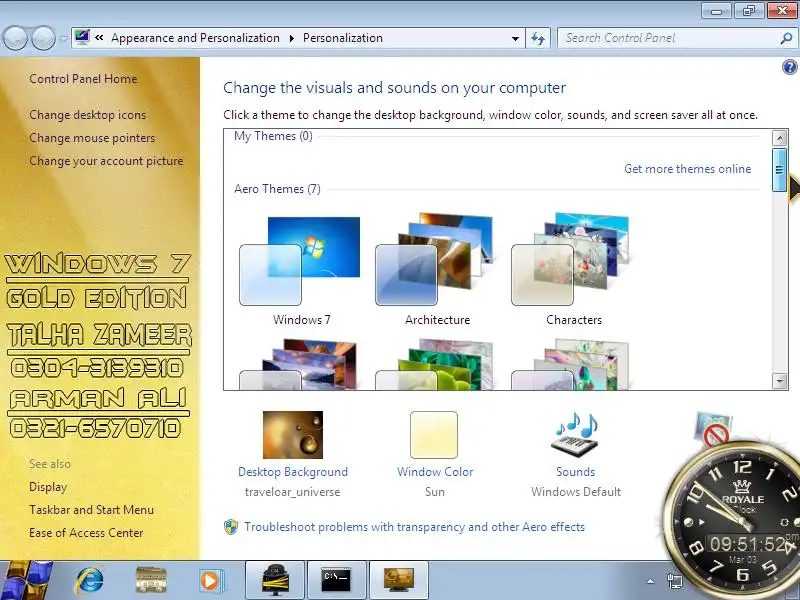800x600 pixels.
Task: Open the network computer taskbar program
Action: tap(275, 580)
